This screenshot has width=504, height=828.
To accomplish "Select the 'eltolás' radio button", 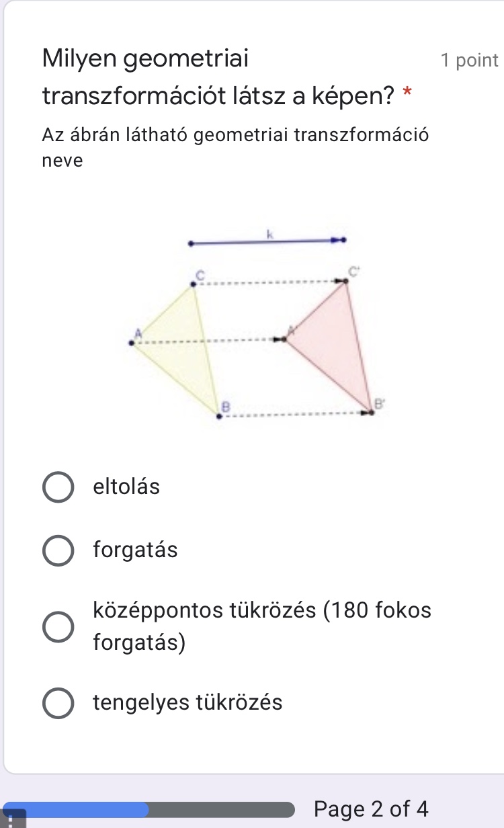I will 58,487.
